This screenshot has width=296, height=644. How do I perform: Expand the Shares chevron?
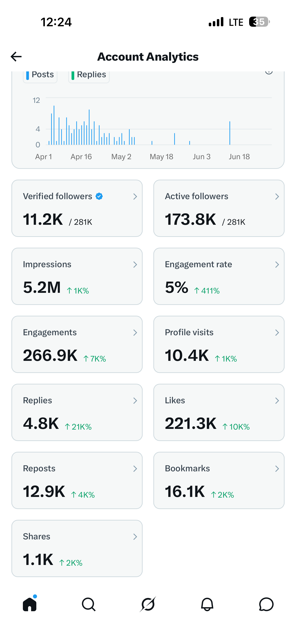[x=135, y=536]
